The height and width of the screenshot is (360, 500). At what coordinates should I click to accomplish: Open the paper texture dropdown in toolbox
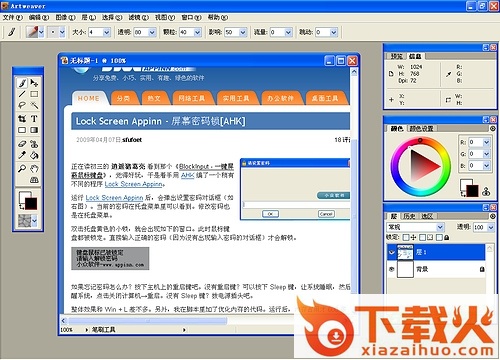(34, 221)
